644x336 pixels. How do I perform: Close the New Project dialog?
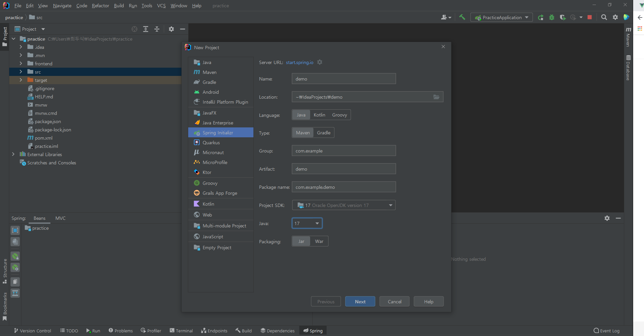(x=443, y=47)
